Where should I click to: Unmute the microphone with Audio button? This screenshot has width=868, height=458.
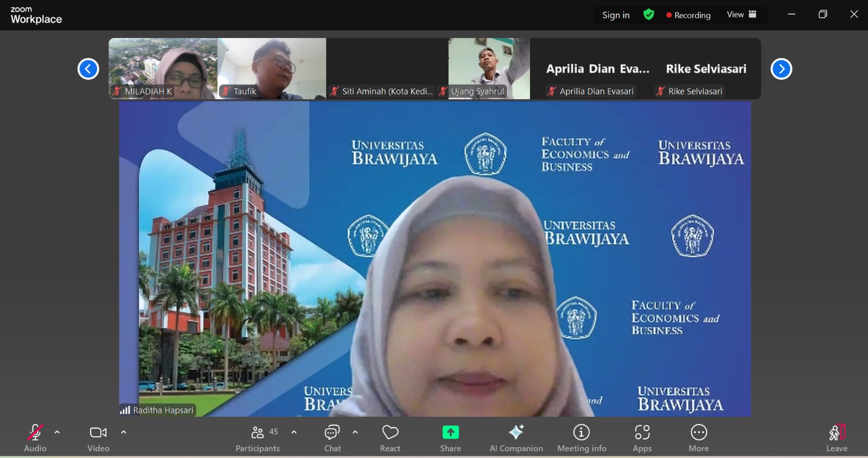tap(35, 437)
